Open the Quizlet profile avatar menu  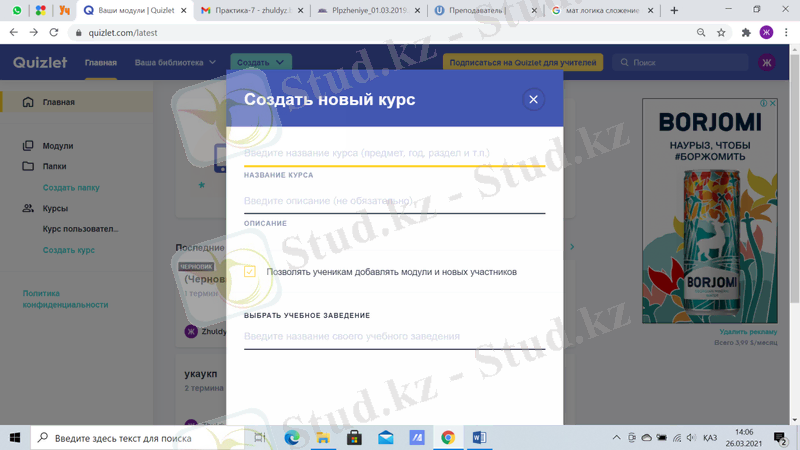pos(766,62)
